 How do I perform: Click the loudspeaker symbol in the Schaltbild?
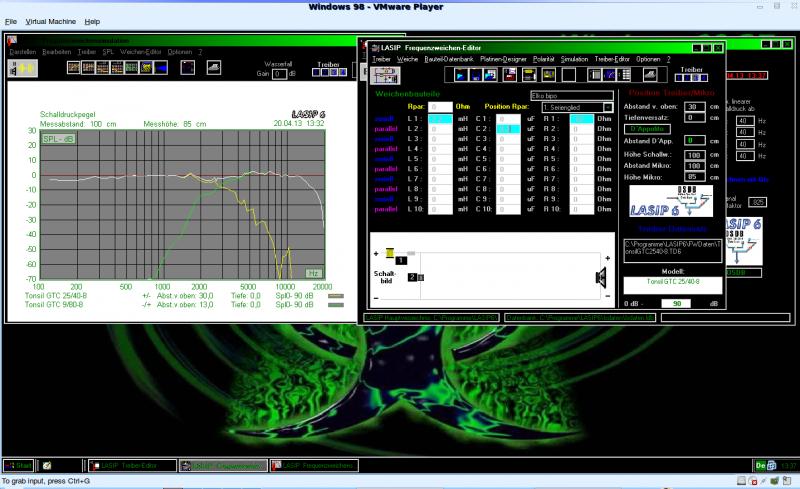pyautogui.click(x=601, y=277)
